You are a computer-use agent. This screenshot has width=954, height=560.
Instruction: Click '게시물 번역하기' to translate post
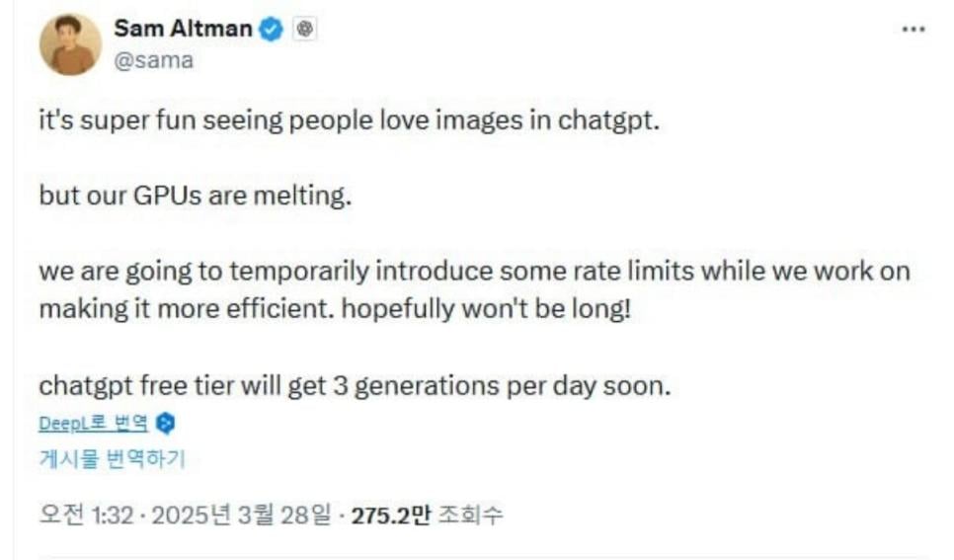click(112, 458)
